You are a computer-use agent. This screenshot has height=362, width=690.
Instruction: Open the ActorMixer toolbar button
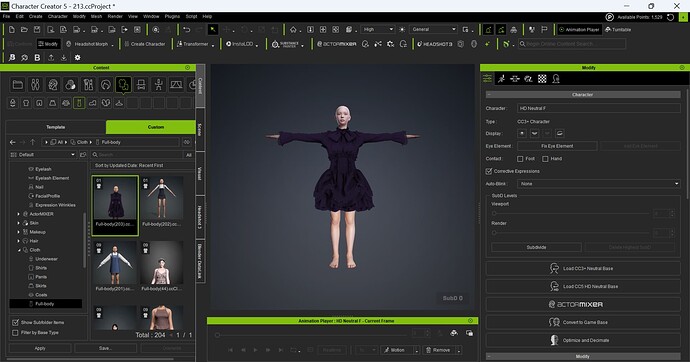(337, 44)
